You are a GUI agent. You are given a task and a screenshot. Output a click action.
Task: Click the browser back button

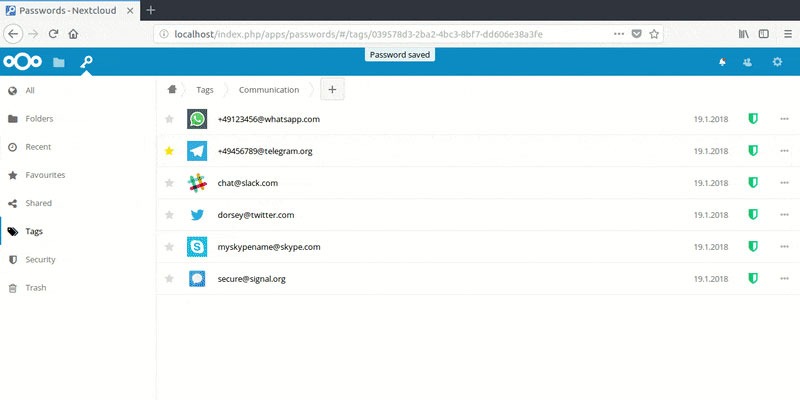tap(13, 34)
